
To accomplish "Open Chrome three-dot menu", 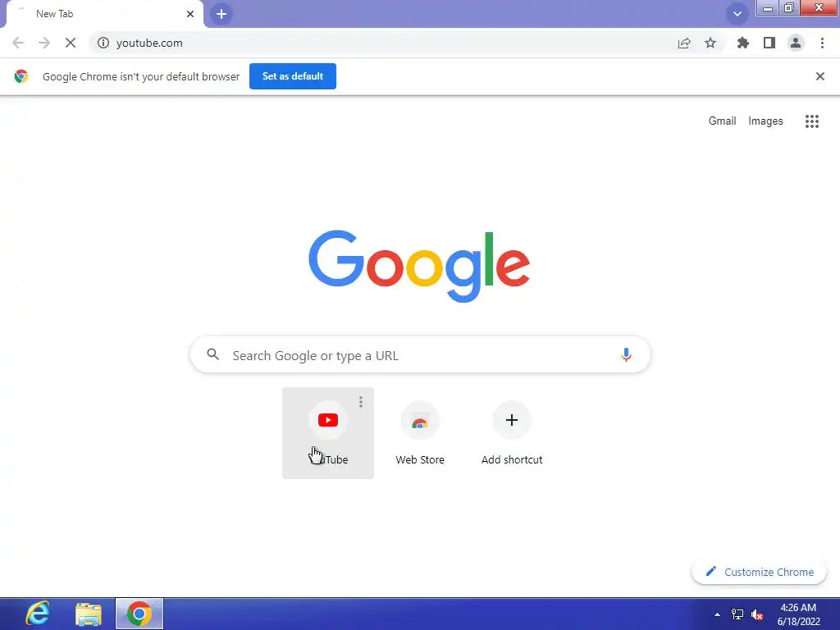I will pyautogui.click(x=822, y=43).
